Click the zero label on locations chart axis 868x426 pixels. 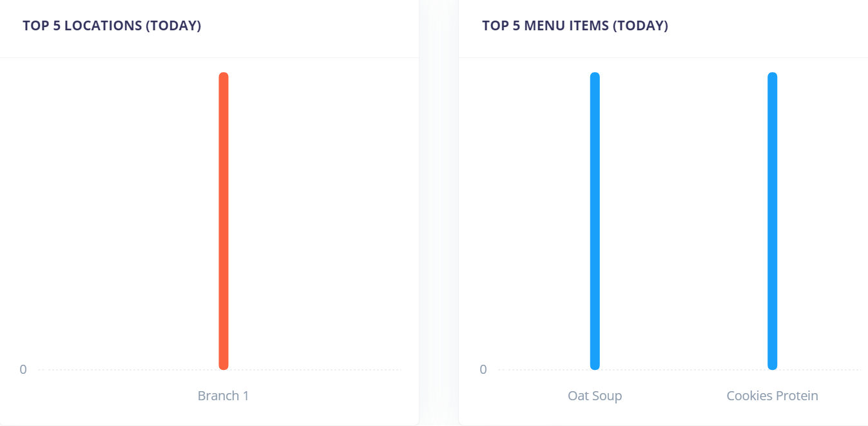(23, 369)
